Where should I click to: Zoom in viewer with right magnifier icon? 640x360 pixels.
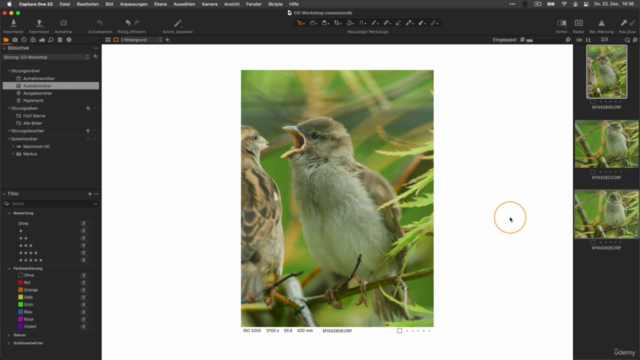coord(568,40)
